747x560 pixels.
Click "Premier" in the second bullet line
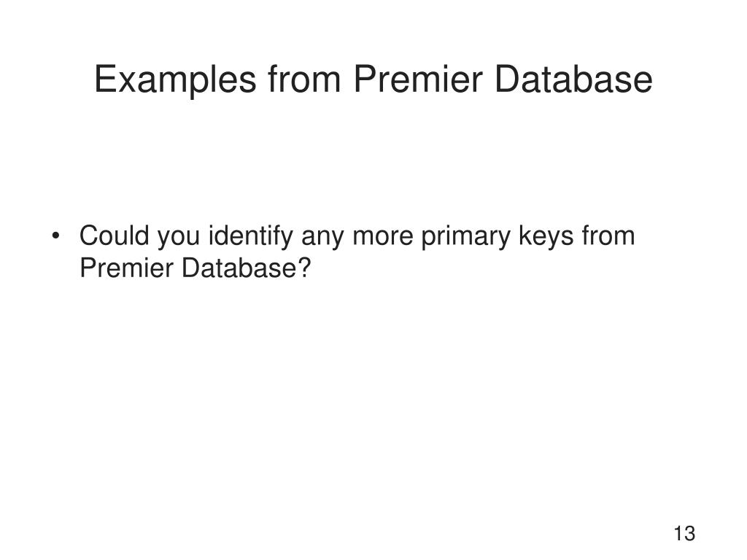(x=126, y=268)
